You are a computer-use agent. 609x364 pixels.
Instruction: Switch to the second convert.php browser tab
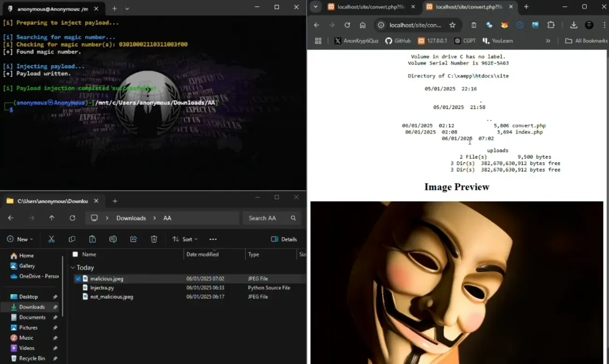pos(467,7)
